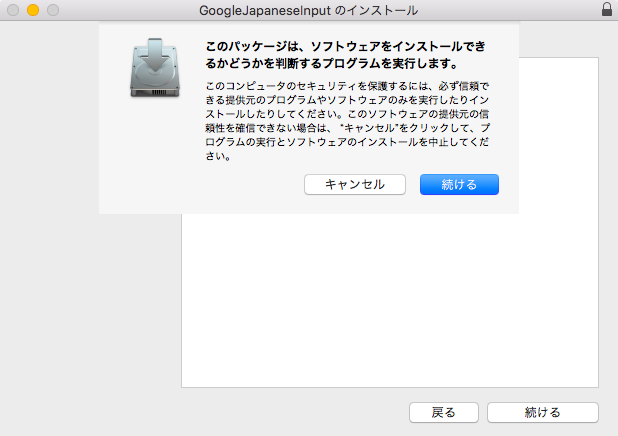Click the キャンセル button
The width and height of the screenshot is (618, 436).
click(x=355, y=184)
